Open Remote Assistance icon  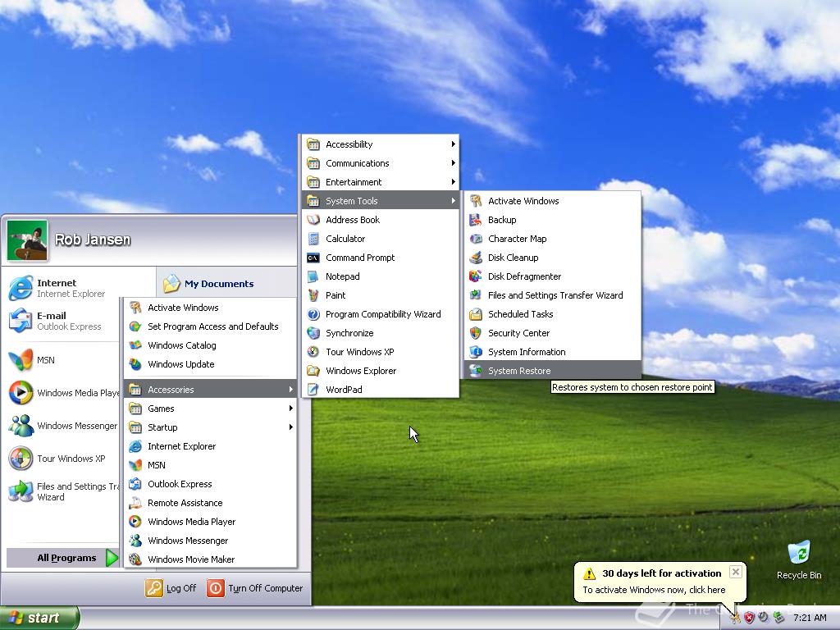[x=135, y=503]
